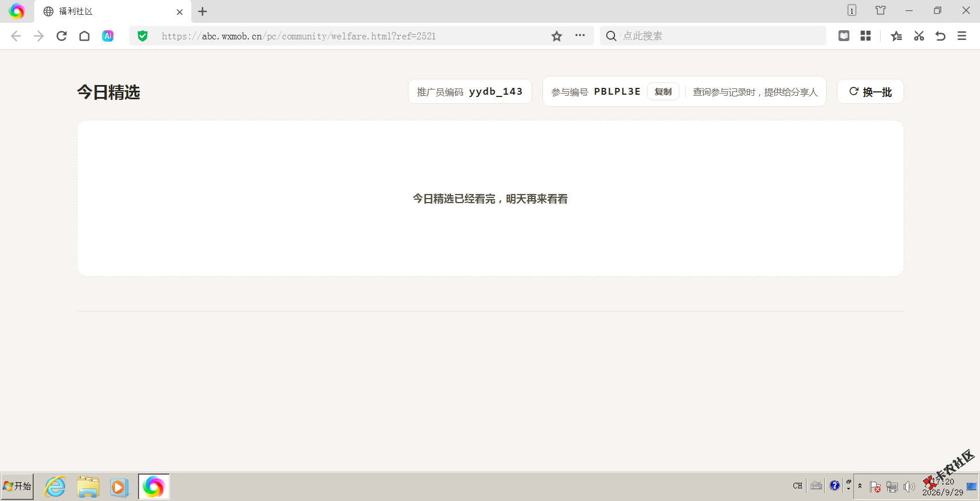Start the screenshot scissors tool
The width and height of the screenshot is (980, 501).
pyautogui.click(x=918, y=36)
